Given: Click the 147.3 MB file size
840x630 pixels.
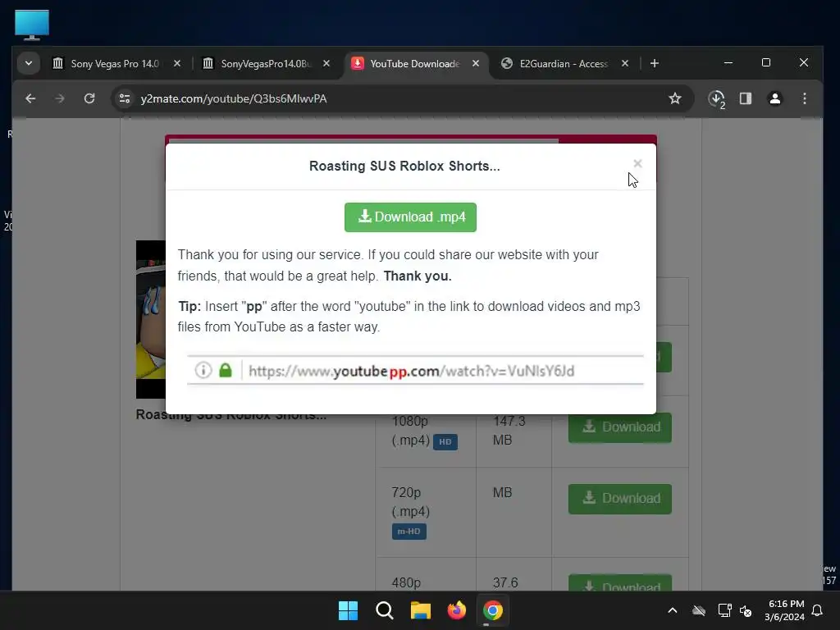Looking at the screenshot, I should point(509,431).
